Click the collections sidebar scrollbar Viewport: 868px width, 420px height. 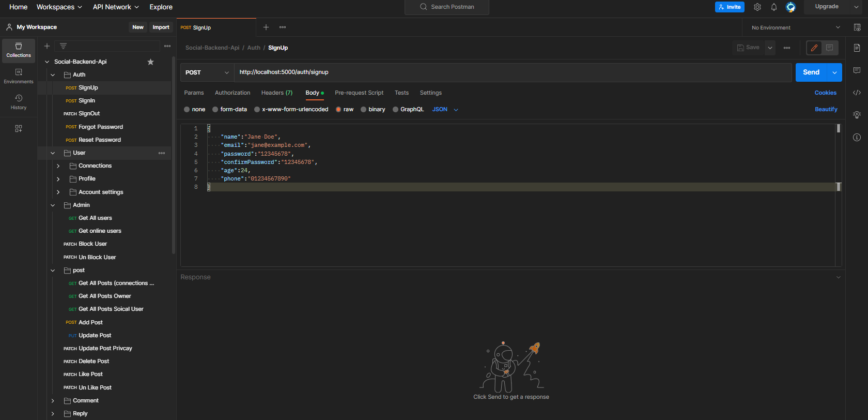[x=174, y=155]
